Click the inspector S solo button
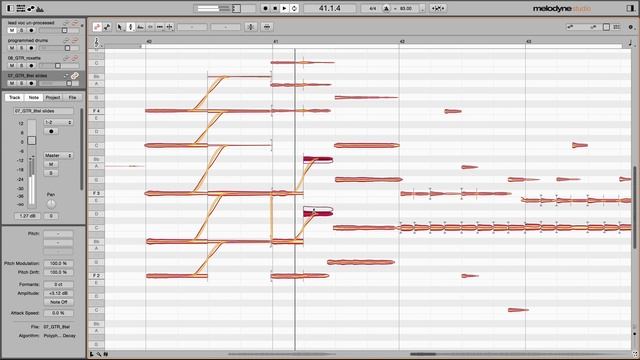The height and width of the screenshot is (360, 640). click(x=51, y=173)
